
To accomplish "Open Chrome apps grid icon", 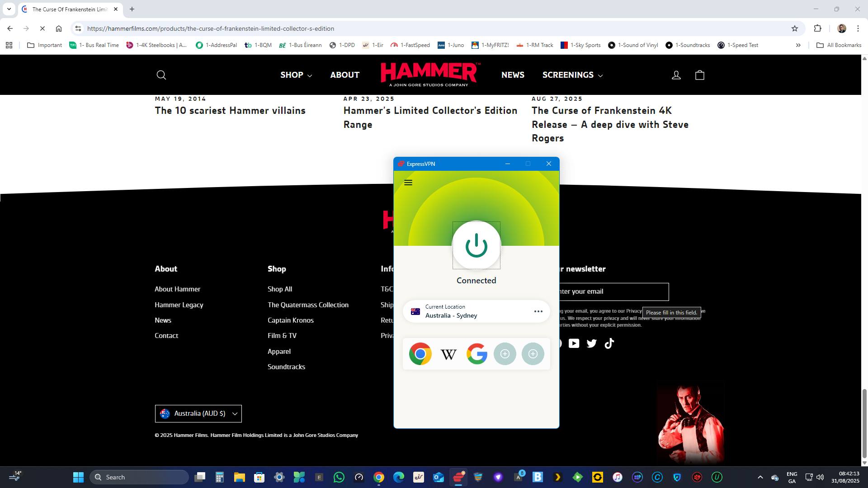I will click(x=9, y=45).
